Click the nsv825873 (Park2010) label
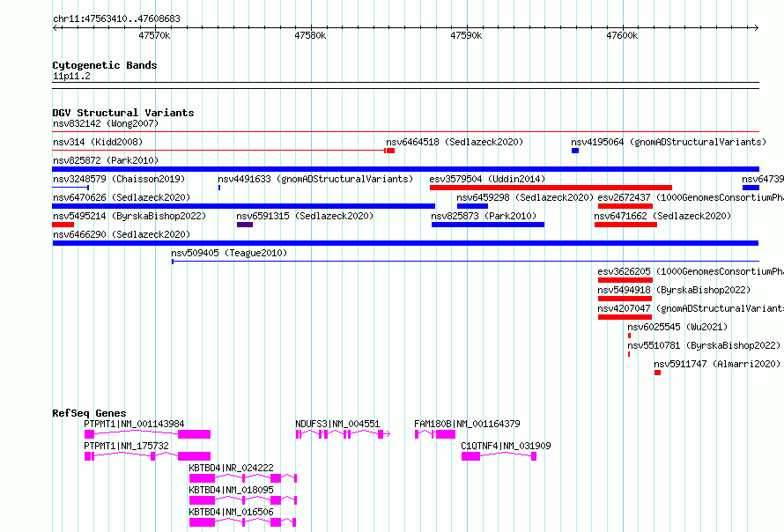The height and width of the screenshot is (532, 784). [x=484, y=216]
